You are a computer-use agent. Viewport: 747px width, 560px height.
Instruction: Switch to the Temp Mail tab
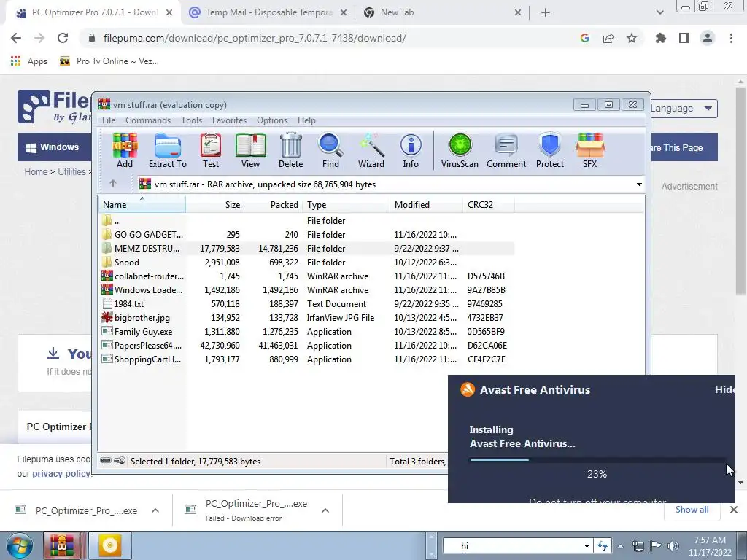click(267, 12)
